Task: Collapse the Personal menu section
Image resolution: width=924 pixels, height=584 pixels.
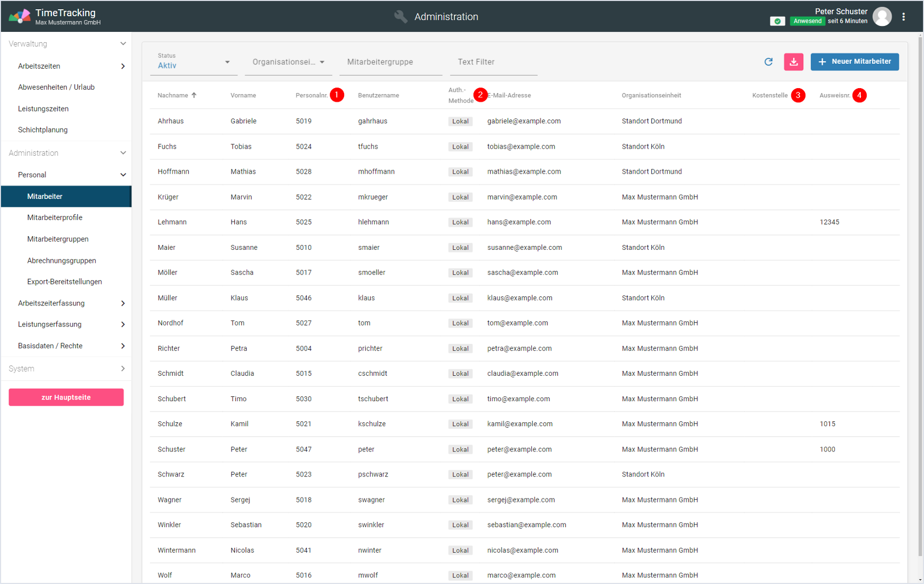Action: pos(123,175)
